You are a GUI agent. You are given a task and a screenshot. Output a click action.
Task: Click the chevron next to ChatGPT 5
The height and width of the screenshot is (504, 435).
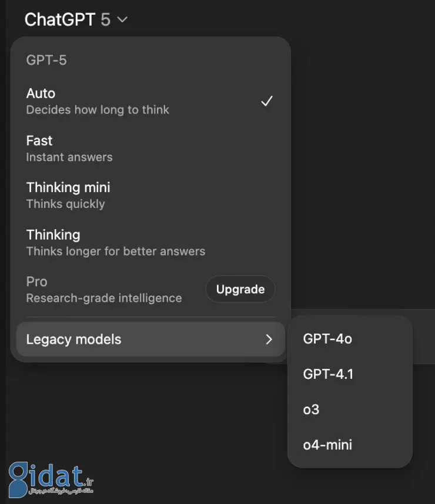(122, 20)
